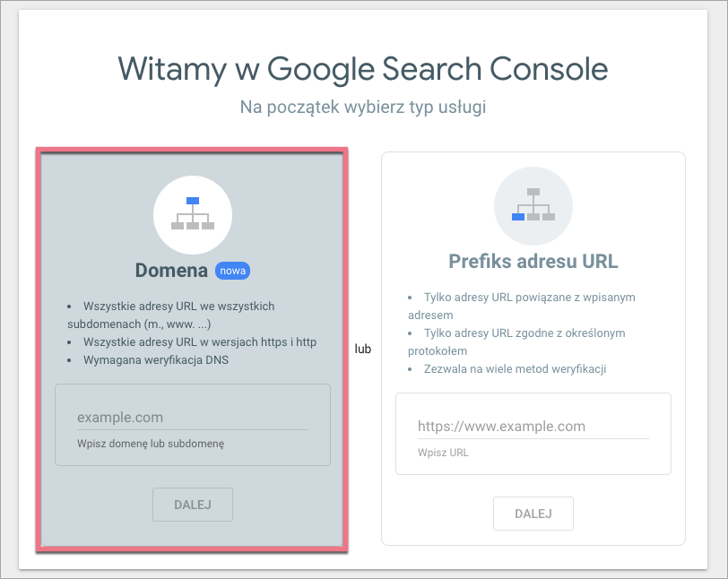Click the nowa badge next to Domena
The image size is (728, 579).
coord(233,270)
